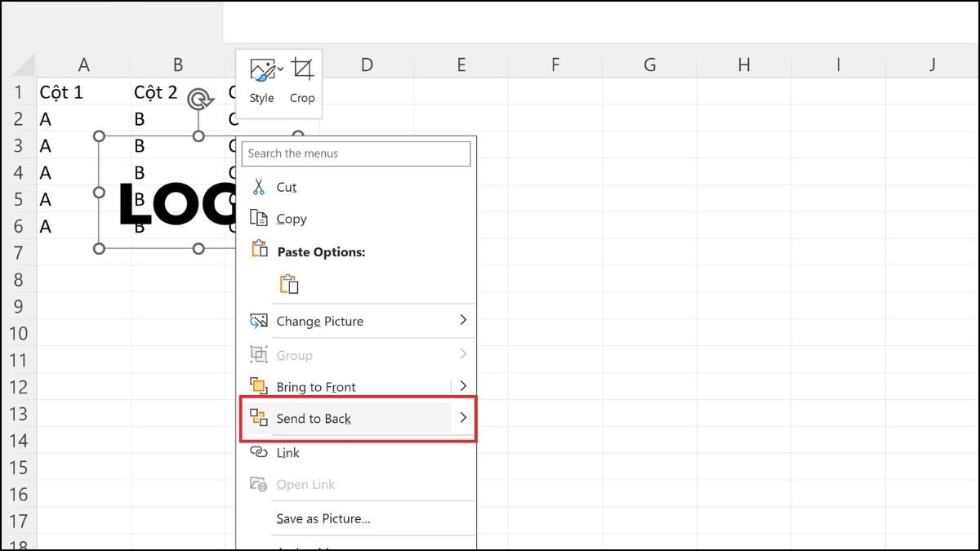Click the Copy pages icon
The height and width of the screenshot is (551, 980).
pos(259,219)
